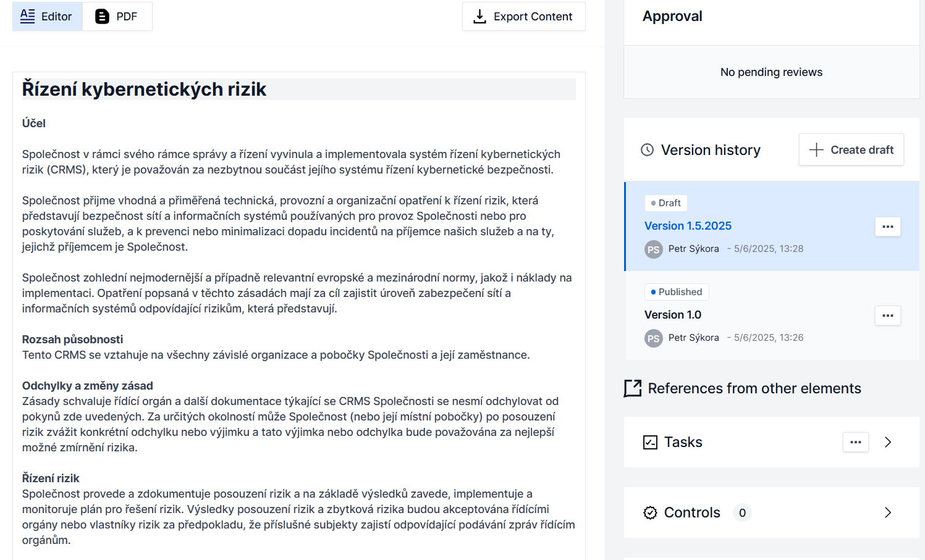This screenshot has height=560, width=925.
Task: Click the PDF document icon
Action: click(102, 17)
